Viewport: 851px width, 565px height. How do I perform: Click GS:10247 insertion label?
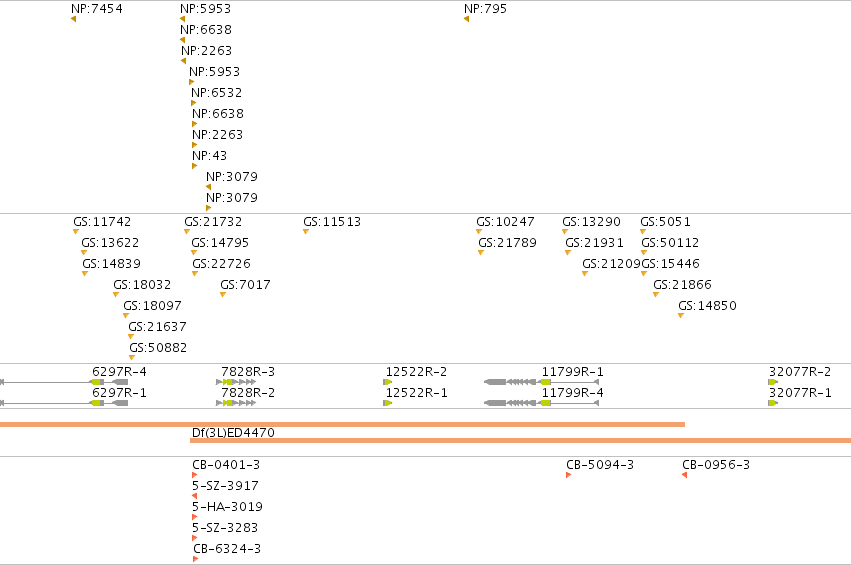pos(505,221)
